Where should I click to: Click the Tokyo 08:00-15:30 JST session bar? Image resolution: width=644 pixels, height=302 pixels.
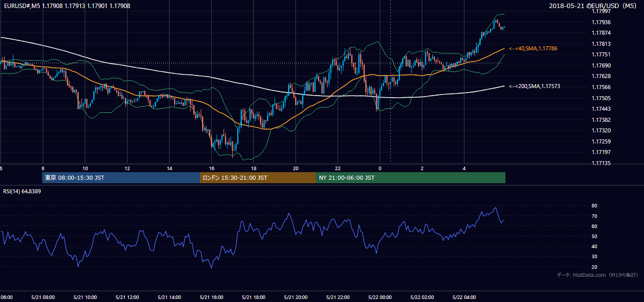click(121, 178)
